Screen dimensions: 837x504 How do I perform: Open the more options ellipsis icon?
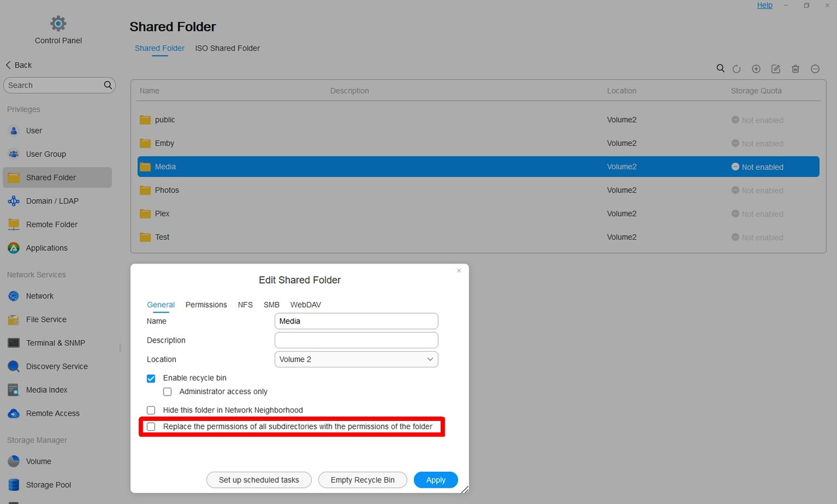(815, 69)
